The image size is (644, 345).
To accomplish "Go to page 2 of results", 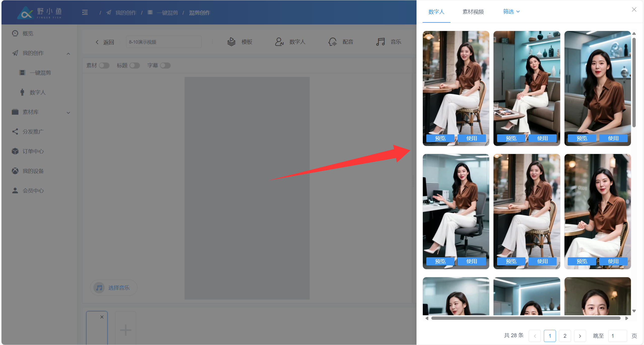I will tap(565, 336).
